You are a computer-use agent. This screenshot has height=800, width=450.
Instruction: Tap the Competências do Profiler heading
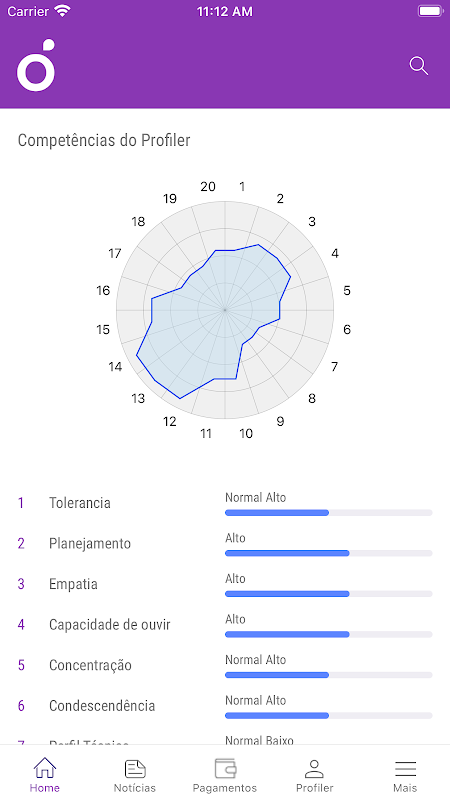tap(104, 140)
